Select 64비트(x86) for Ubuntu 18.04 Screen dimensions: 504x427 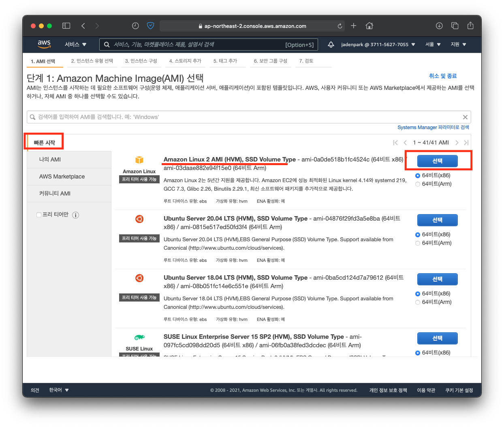pyautogui.click(x=418, y=294)
